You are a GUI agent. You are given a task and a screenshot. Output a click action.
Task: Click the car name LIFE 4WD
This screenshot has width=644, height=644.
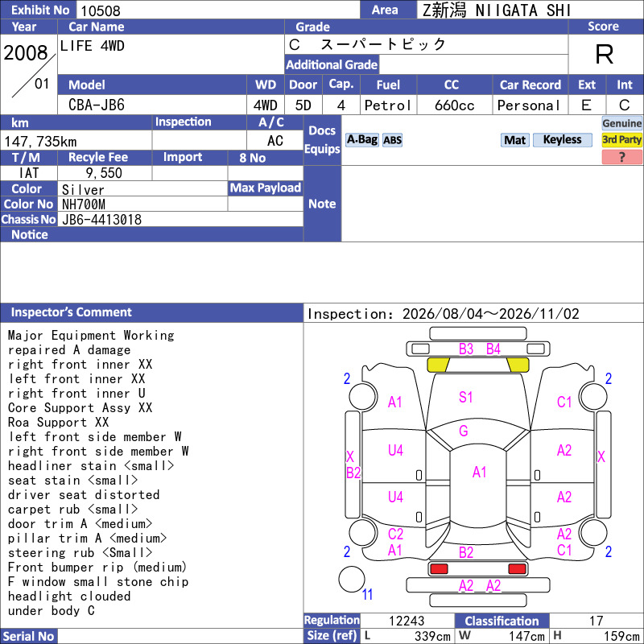tap(92, 46)
